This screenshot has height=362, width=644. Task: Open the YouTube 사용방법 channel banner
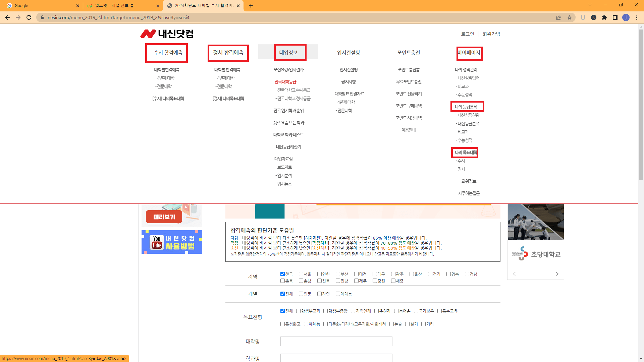point(171,242)
